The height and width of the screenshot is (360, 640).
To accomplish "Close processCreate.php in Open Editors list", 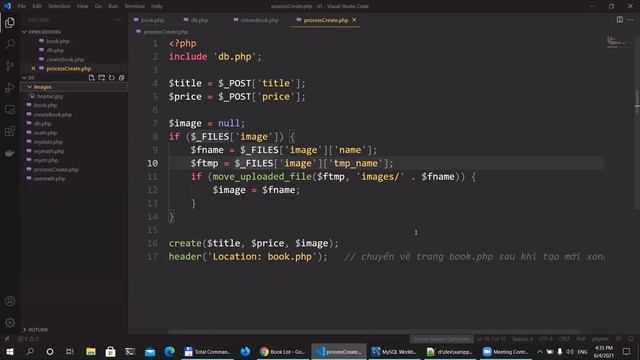I will pyautogui.click(x=33, y=69).
